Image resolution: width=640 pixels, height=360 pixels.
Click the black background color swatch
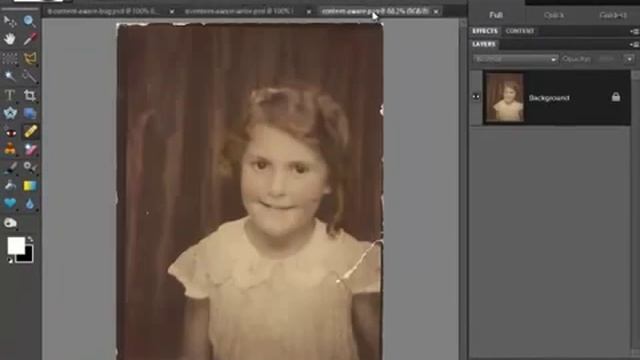tap(28, 256)
